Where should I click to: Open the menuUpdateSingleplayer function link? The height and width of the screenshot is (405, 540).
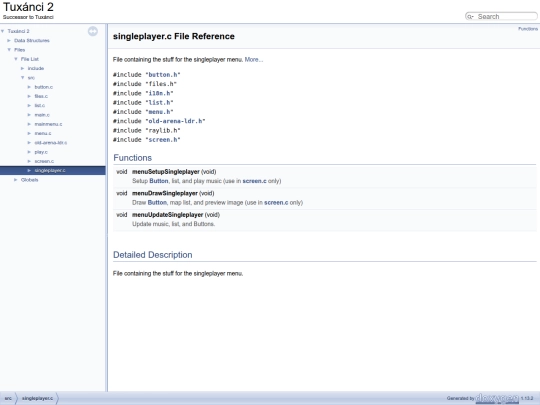tap(167, 215)
